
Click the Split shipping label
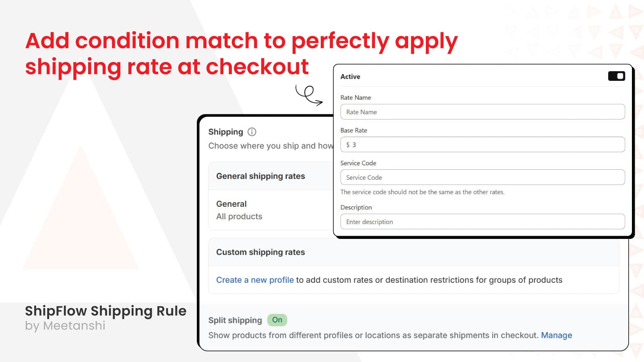(235, 321)
